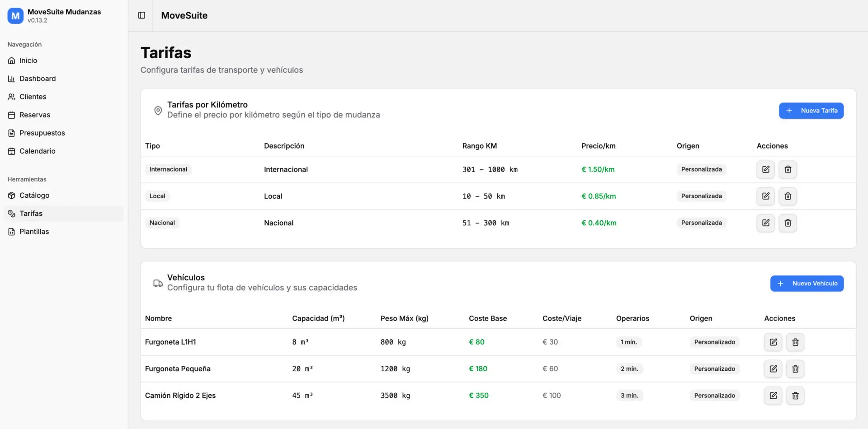Open Plantillas via its template icon
Image resolution: width=868 pixels, height=429 pixels.
tap(11, 231)
